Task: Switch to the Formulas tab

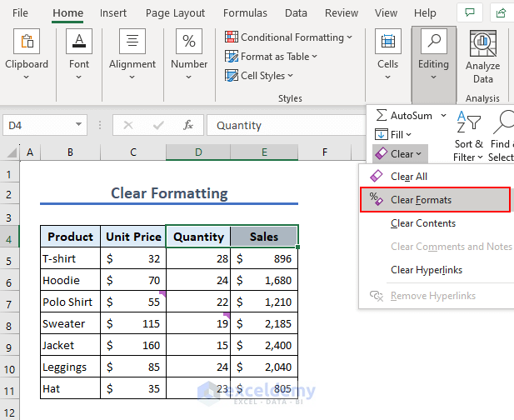Action: (x=245, y=13)
